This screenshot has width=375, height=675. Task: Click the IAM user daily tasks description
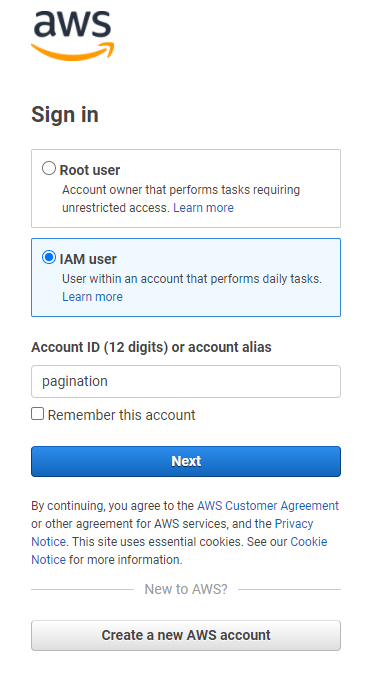[192, 279]
